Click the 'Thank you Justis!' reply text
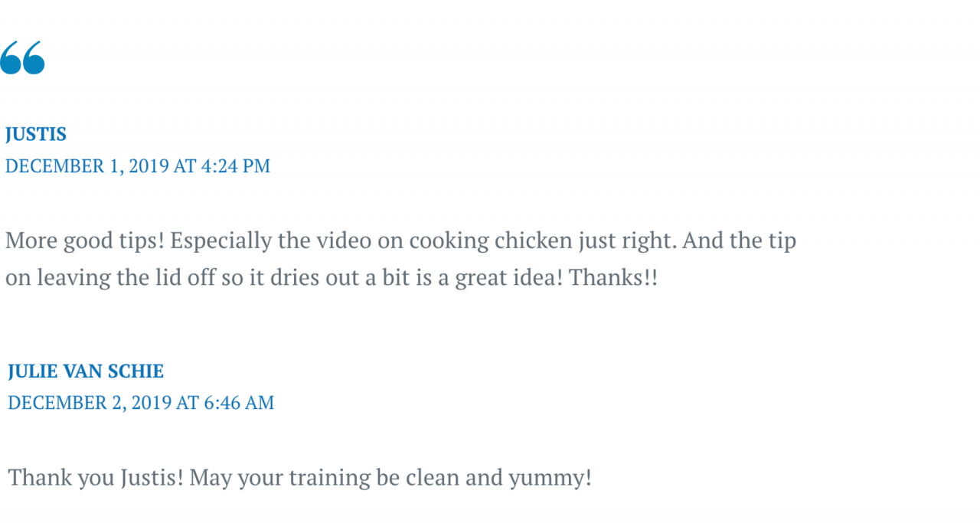Image resolution: width=980 pixels, height=523 pixels. tap(96, 478)
